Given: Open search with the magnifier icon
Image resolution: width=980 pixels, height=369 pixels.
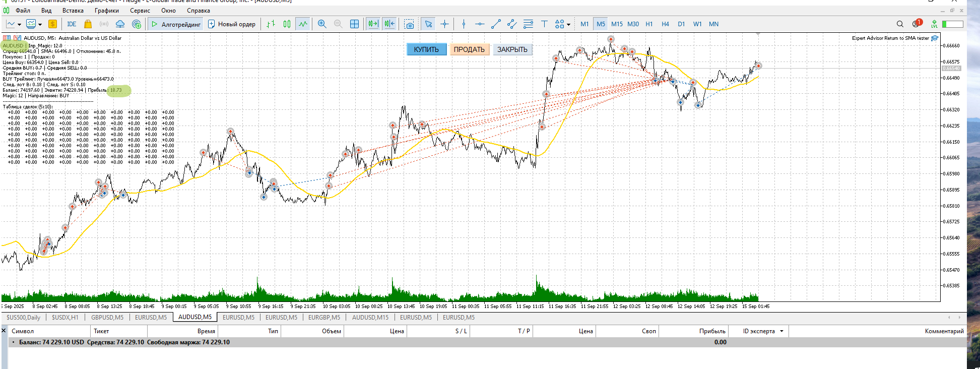Looking at the screenshot, I should (900, 24).
